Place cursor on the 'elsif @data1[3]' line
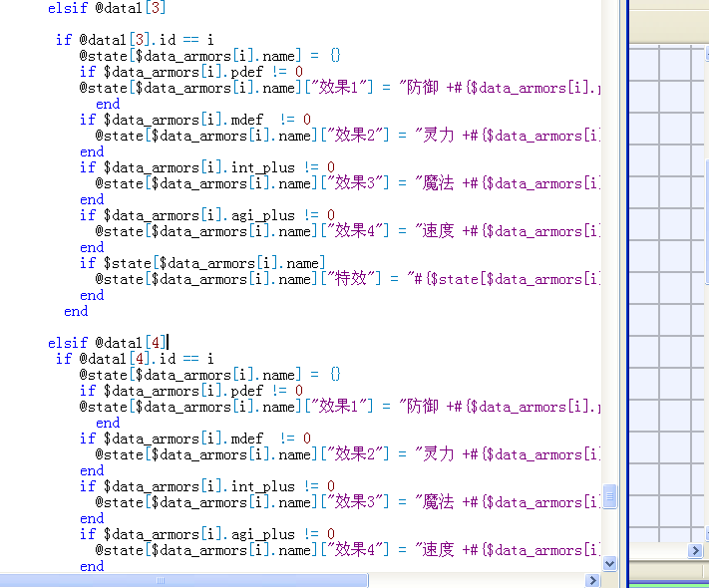The height and width of the screenshot is (588, 709). point(107,8)
